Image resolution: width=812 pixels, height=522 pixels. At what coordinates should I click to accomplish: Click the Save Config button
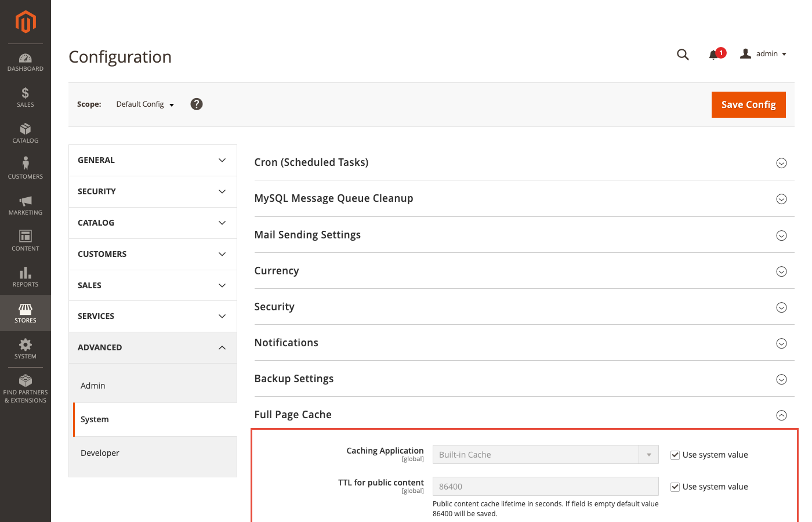click(749, 104)
